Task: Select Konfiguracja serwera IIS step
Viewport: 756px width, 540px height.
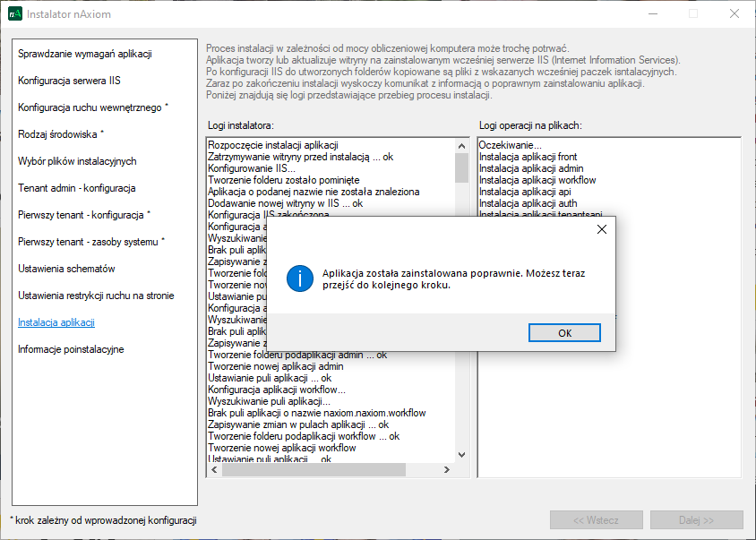Action: [x=70, y=81]
